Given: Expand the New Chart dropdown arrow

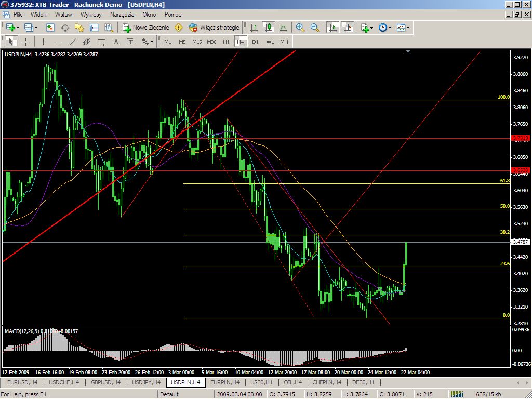Looking at the screenshot, I should click(x=18, y=28).
